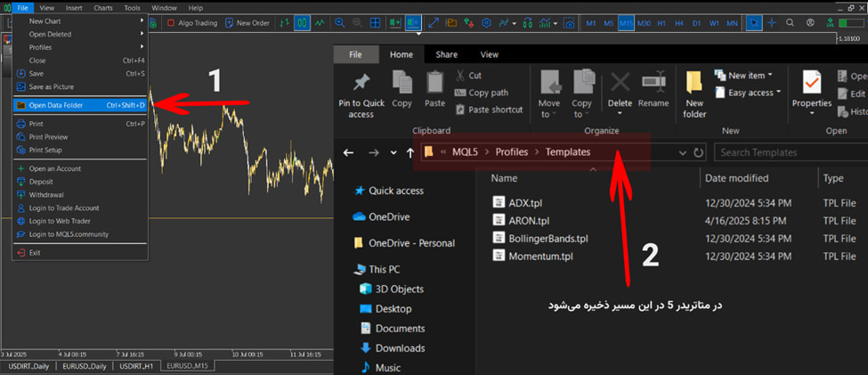Click the search magnifier in MetaTrader toolbar

pos(791,23)
